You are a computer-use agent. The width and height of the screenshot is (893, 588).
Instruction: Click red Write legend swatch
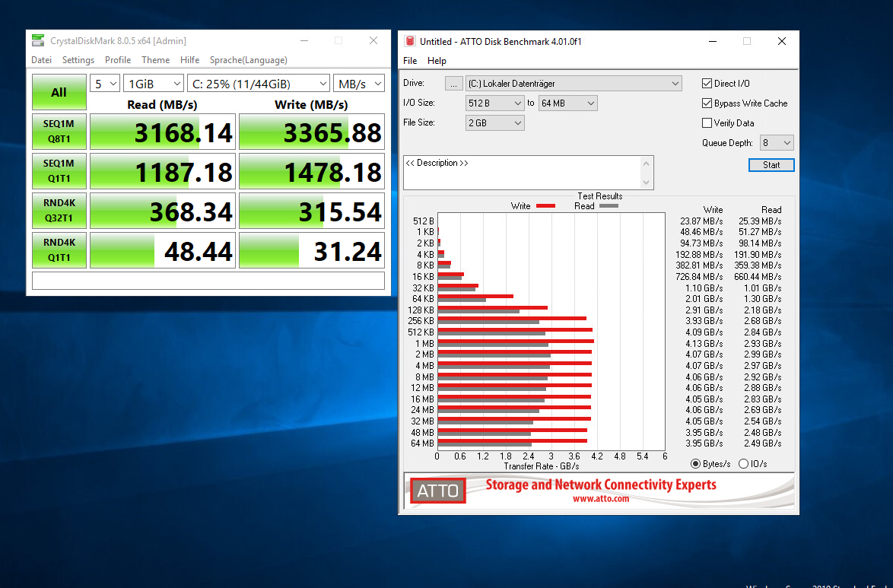(545, 205)
